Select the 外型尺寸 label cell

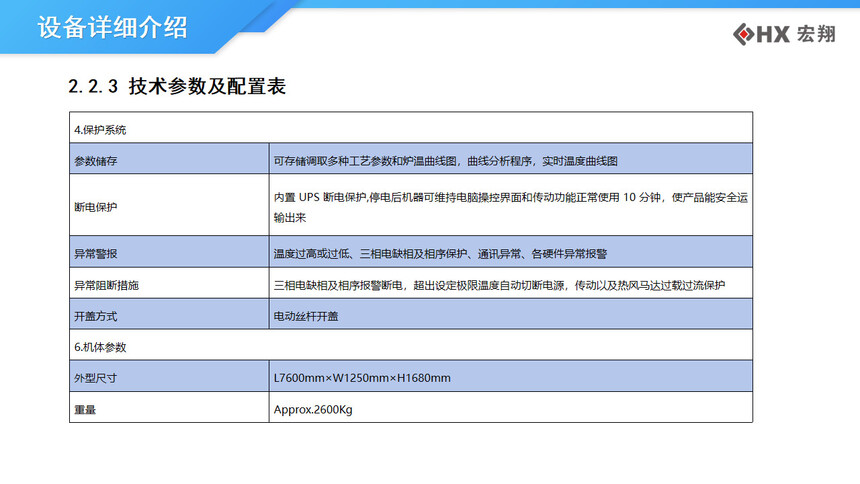96,378
